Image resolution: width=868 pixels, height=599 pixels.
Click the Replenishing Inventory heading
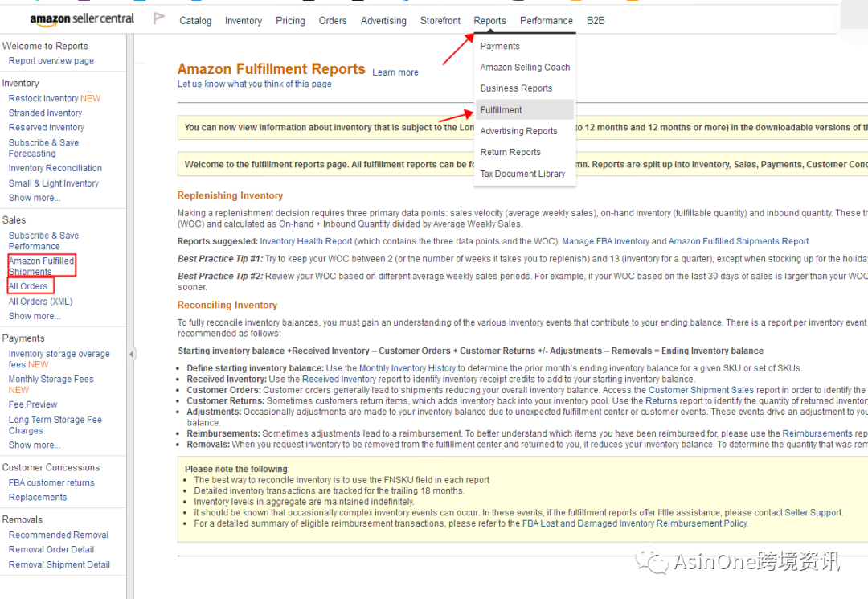point(231,195)
